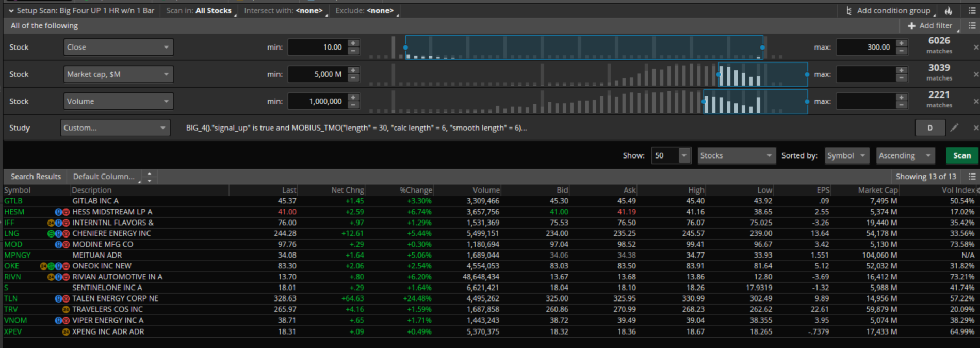Screen dimensions: 980x348
Task: Click the Volume min value field
Action: pyautogui.click(x=318, y=101)
